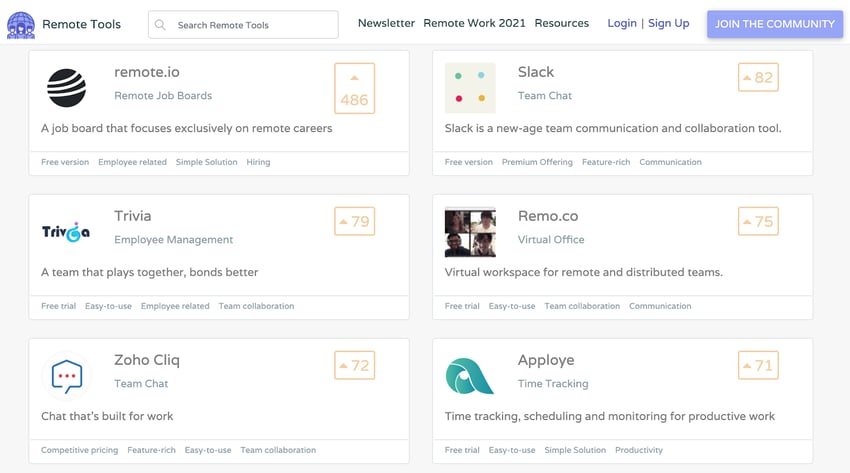This screenshot has height=473, width=850.
Task: Click Remo.co's Easy-to-use tag
Action: pos(512,306)
